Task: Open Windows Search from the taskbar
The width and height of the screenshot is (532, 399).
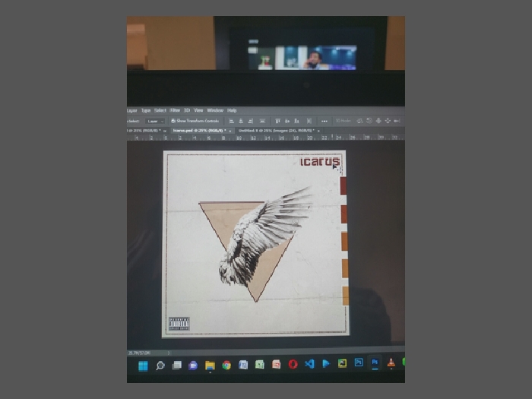Action: pyautogui.click(x=160, y=366)
